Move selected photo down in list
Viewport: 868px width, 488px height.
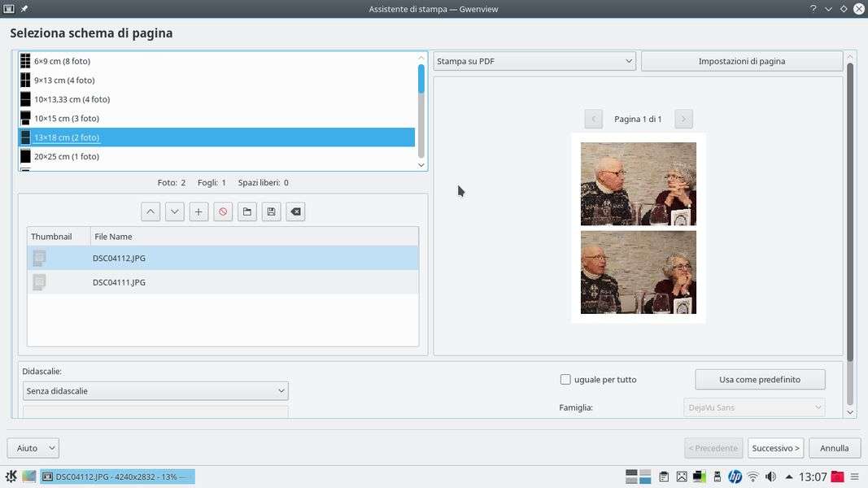[174, 211]
